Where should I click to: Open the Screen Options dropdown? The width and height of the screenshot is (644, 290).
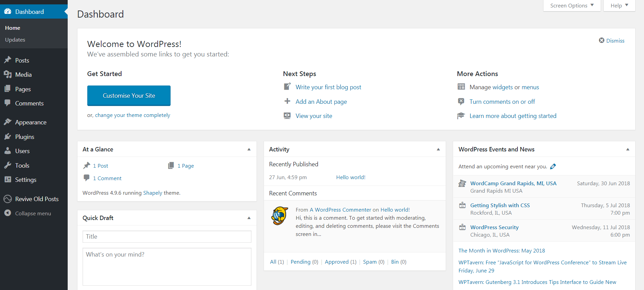tap(572, 5)
